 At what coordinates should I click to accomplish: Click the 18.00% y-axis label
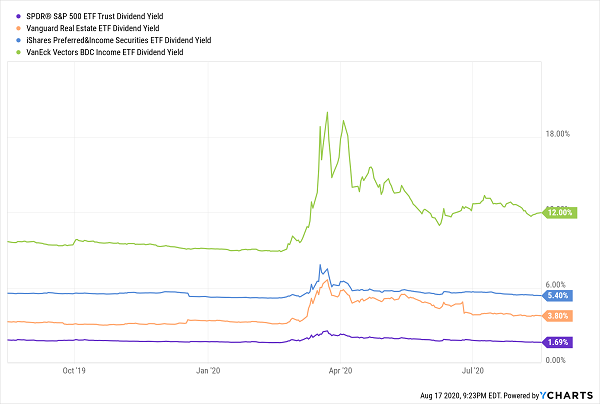coord(558,134)
